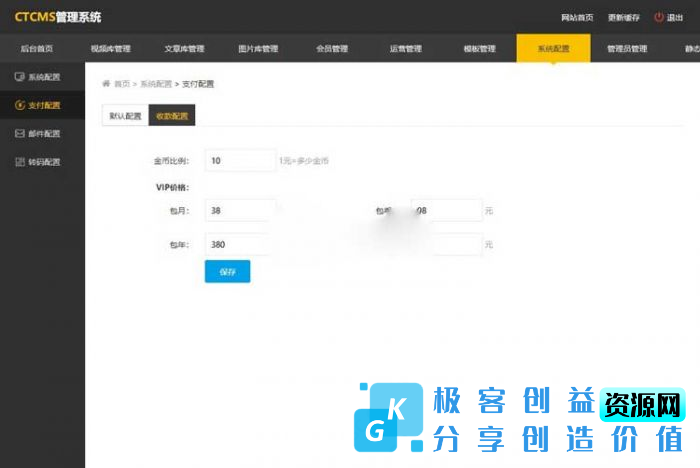Open the 模板管理 menu
700x468 pixels.
[479, 49]
